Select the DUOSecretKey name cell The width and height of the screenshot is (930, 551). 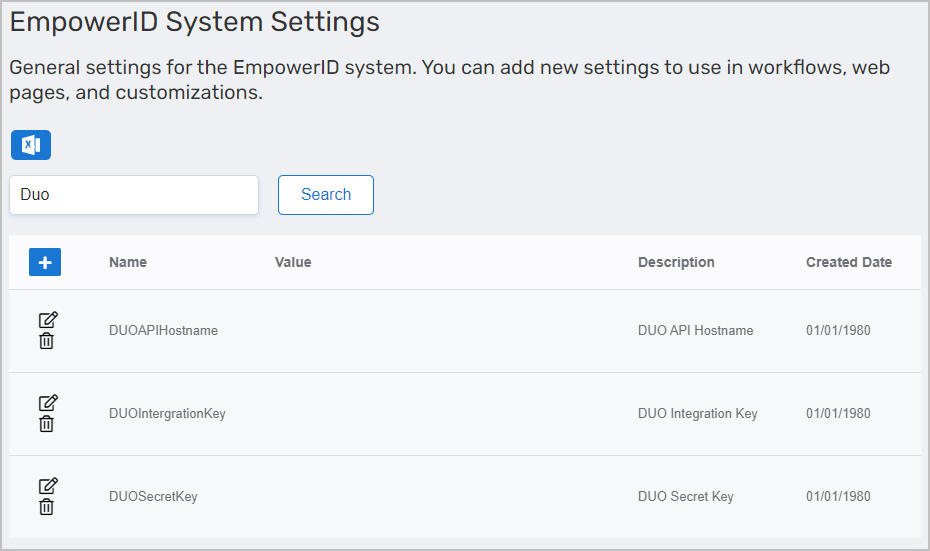[153, 496]
